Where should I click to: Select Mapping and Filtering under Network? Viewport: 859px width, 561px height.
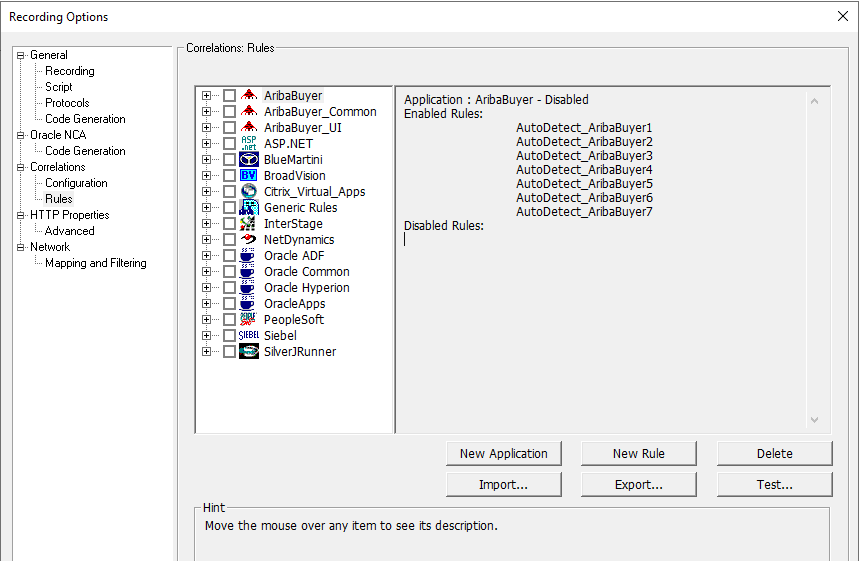click(x=95, y=263)
